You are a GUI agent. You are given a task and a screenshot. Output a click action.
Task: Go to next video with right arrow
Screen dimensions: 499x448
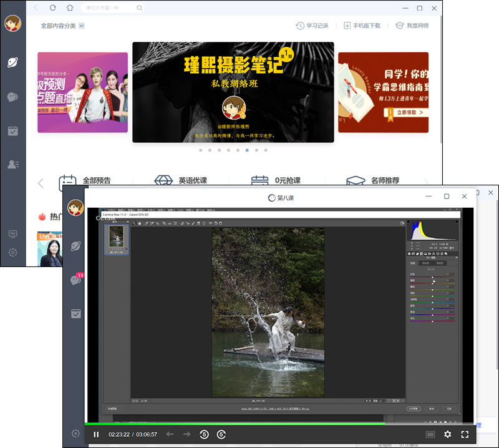point(187,434)
